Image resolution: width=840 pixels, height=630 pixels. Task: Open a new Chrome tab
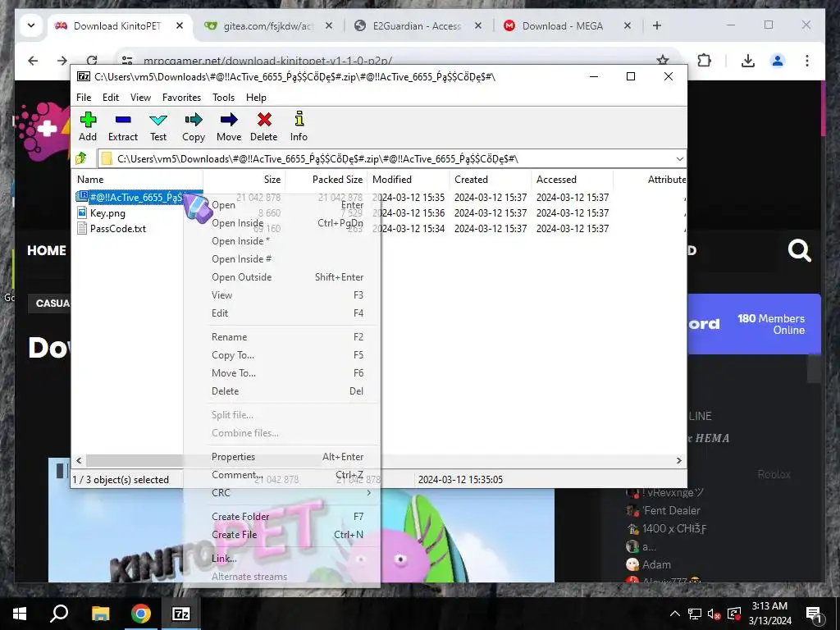657,25
